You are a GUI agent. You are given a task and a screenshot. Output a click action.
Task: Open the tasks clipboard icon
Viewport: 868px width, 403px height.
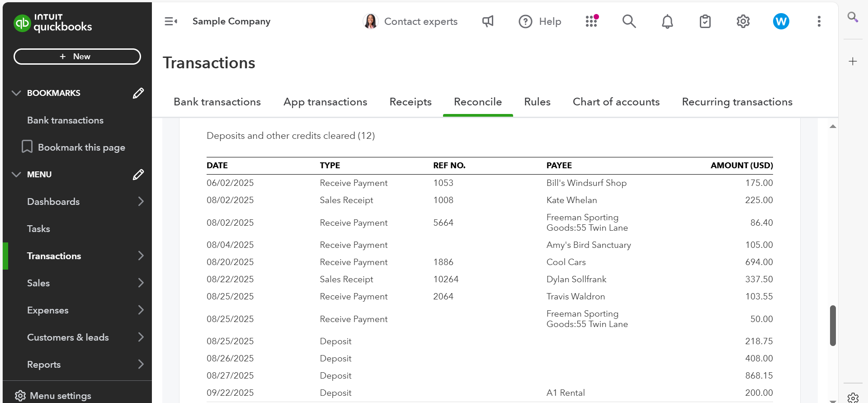click(705, 21)
